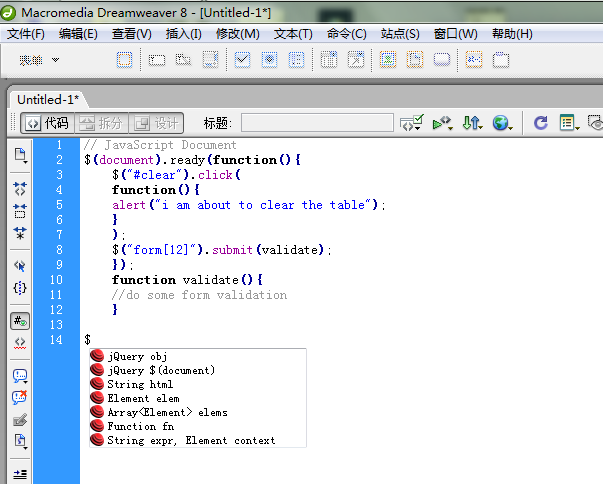Click the Dreamweaver logo in title bar
This screenshot has height=486, width=605.
tap(8, 12)
